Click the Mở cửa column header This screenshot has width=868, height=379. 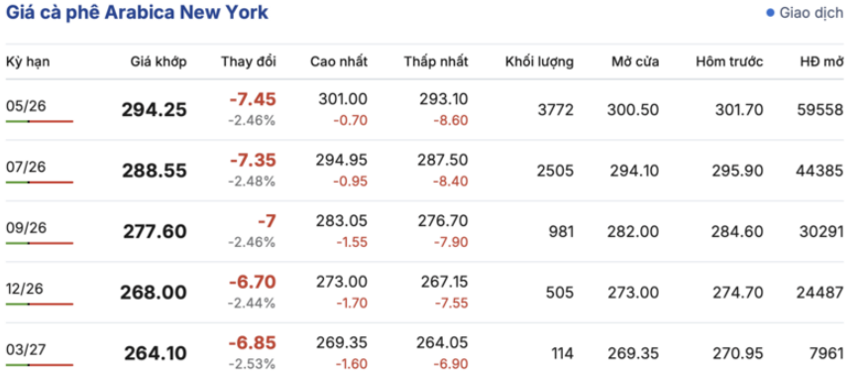point(635,63)
